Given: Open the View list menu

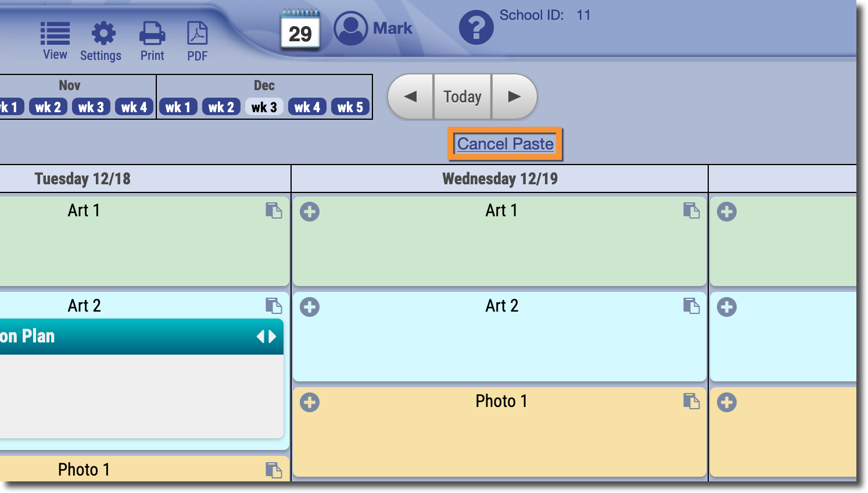Looking at the screenshot, I should [55, 40].
